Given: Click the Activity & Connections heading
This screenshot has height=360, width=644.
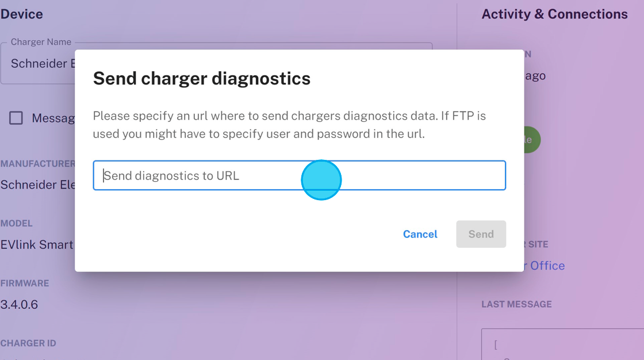Looking at the screenshot, I should (554, 14).
